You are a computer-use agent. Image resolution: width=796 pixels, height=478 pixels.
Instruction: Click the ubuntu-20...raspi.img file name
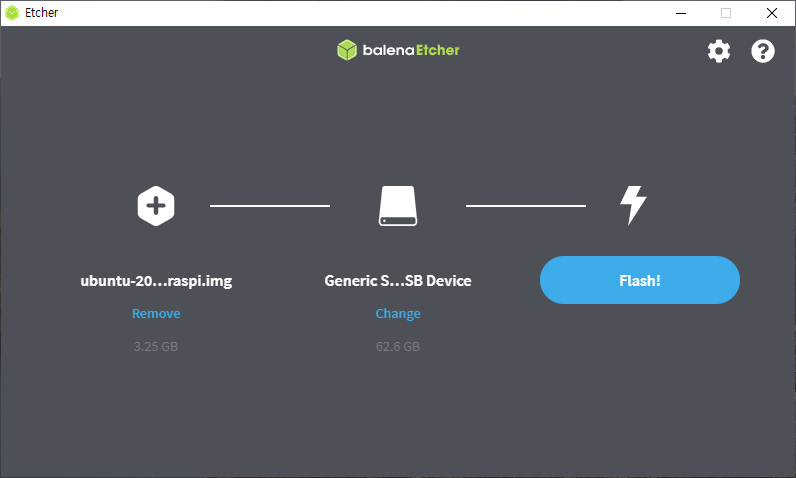[x=156, y=281]
